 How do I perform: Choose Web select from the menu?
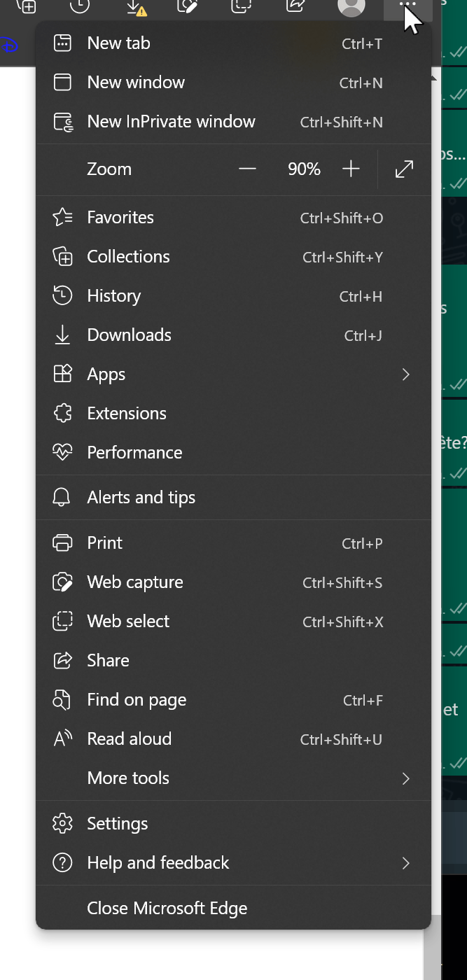pyautogui.click(x=233, y=622)
